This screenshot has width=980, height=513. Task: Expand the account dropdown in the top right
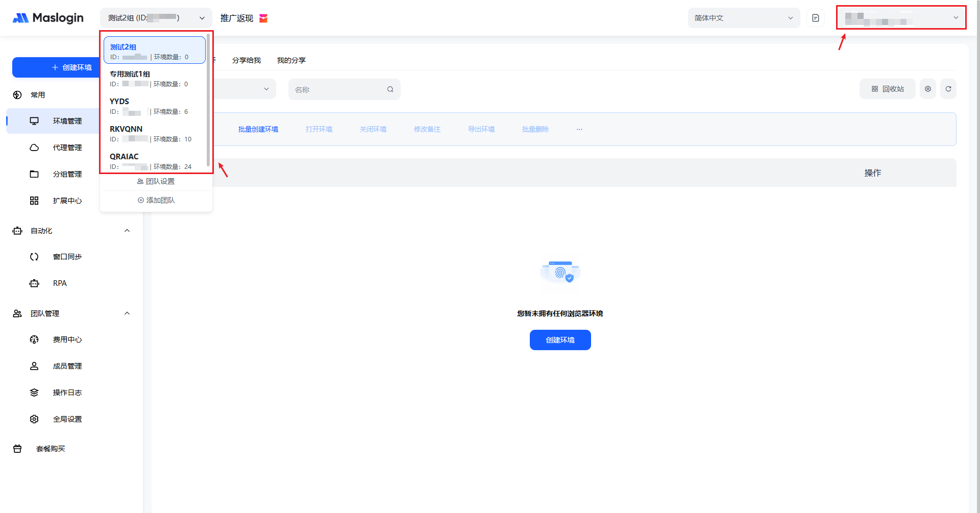[x=901, y=18]
